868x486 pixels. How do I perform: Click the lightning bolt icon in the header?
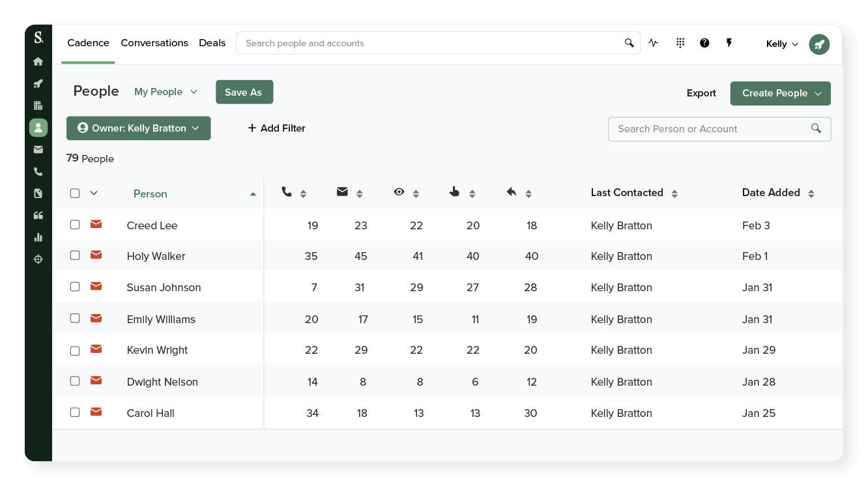729,43
